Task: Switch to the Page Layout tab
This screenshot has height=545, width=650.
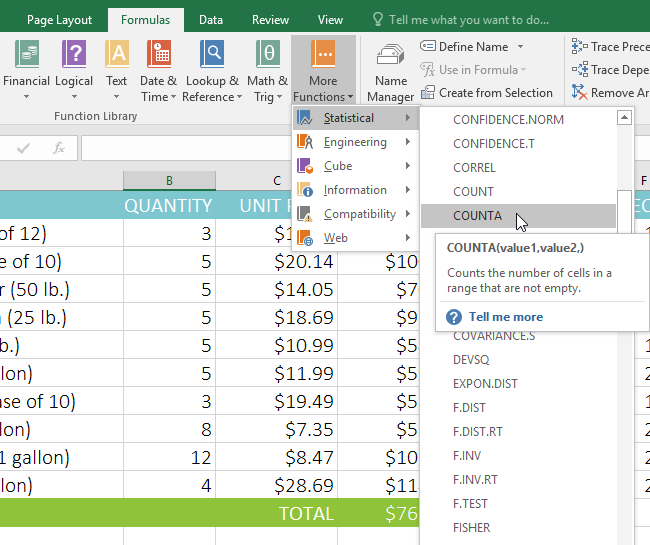Action: pos(59,19)
